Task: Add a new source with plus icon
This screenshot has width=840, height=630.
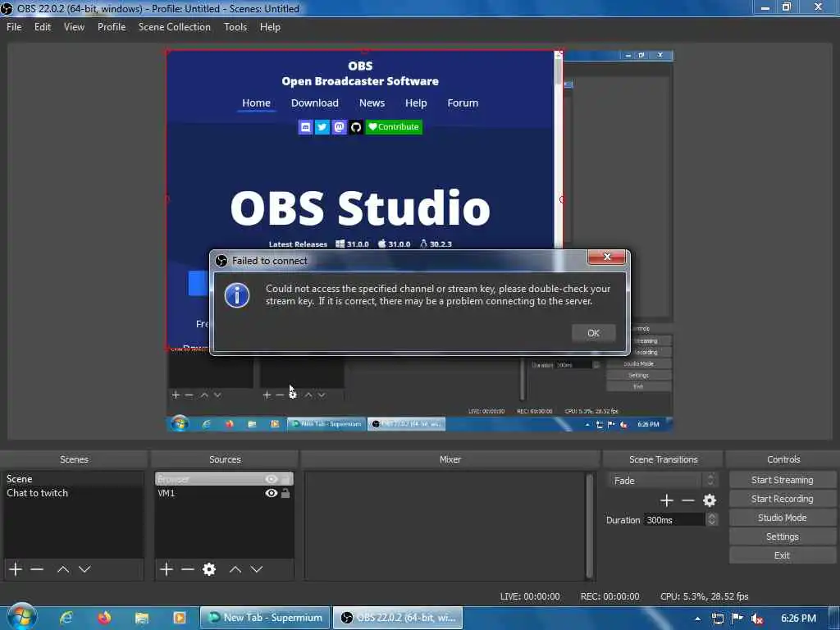Action: pyautogui.click(x=166, y=569)
